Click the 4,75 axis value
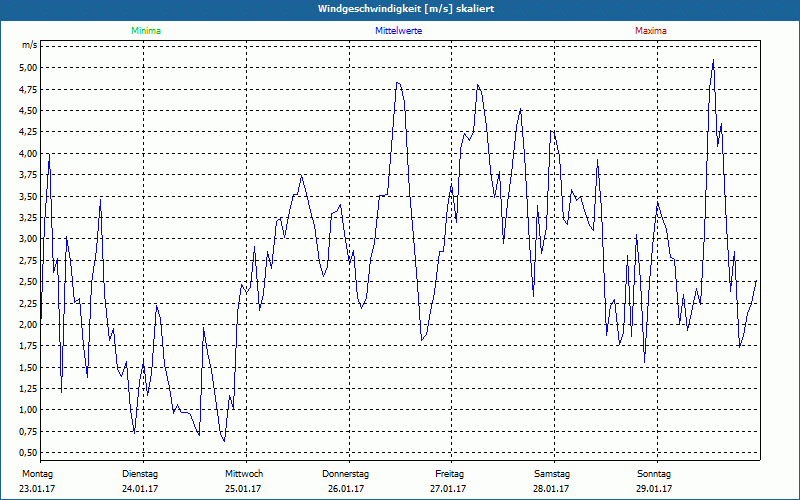800x500 pixels. pyautogui.click(x=29, y=89)
